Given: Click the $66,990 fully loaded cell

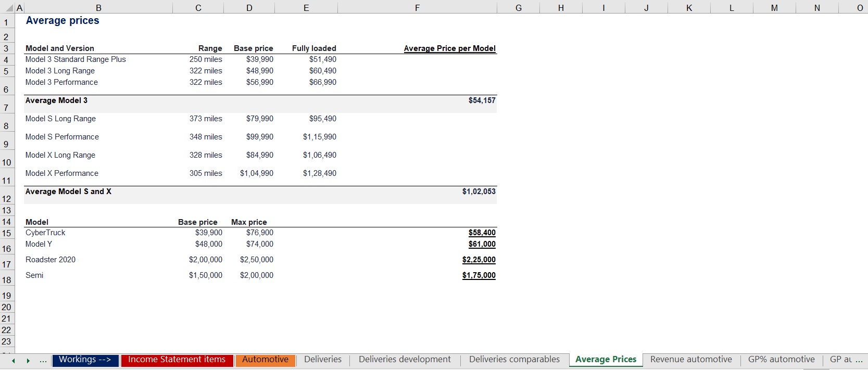Looking at the screenshot, I should tap(323, 82).
